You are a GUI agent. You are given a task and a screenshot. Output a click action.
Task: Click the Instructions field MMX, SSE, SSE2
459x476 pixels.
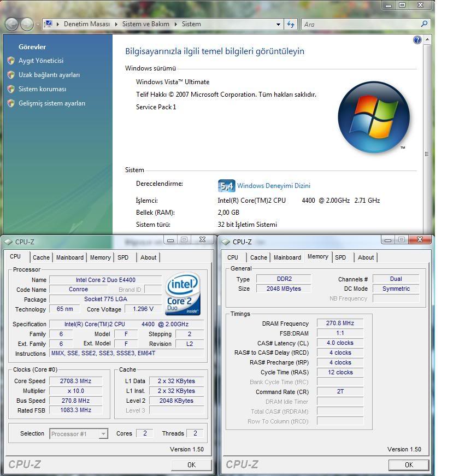tap(127, 353)
